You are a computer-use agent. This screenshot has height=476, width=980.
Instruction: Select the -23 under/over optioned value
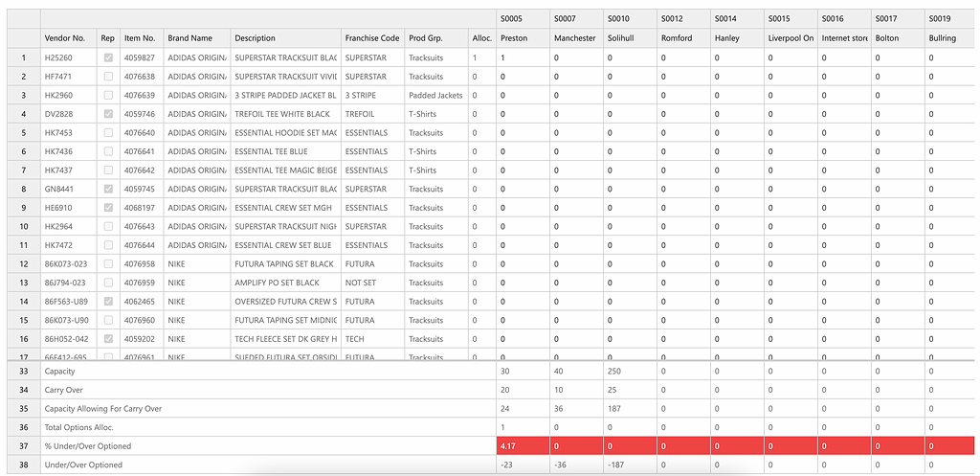523,465
